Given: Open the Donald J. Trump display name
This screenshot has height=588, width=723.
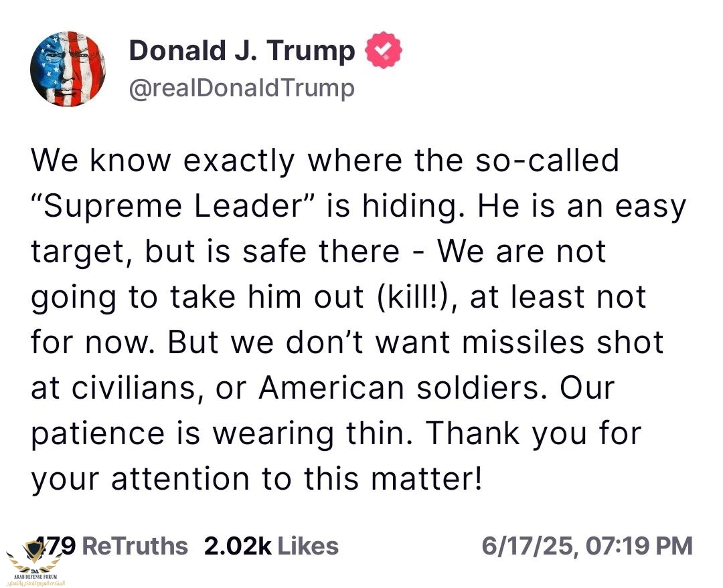Looking at the screenshot, I should click(242, 52).
